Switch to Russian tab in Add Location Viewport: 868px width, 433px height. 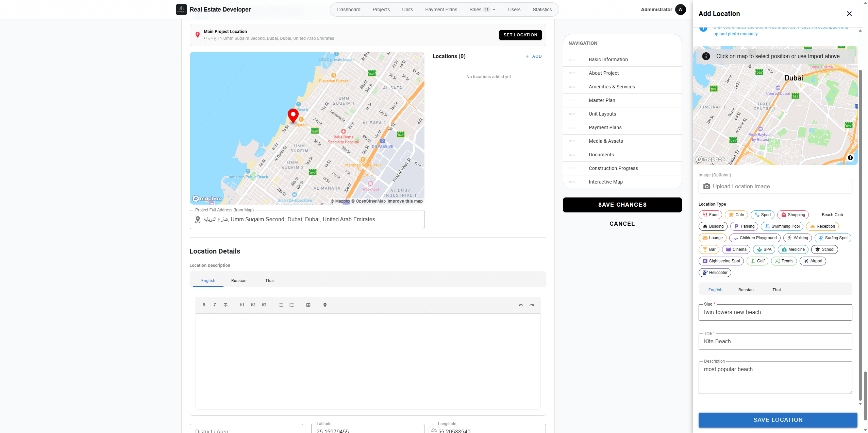[x=746, y=290]
